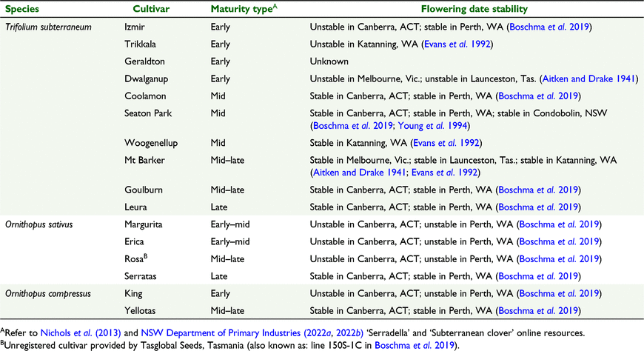Follow the Boschma et al. 2019 link in Leura row

[x=538, y=207]
